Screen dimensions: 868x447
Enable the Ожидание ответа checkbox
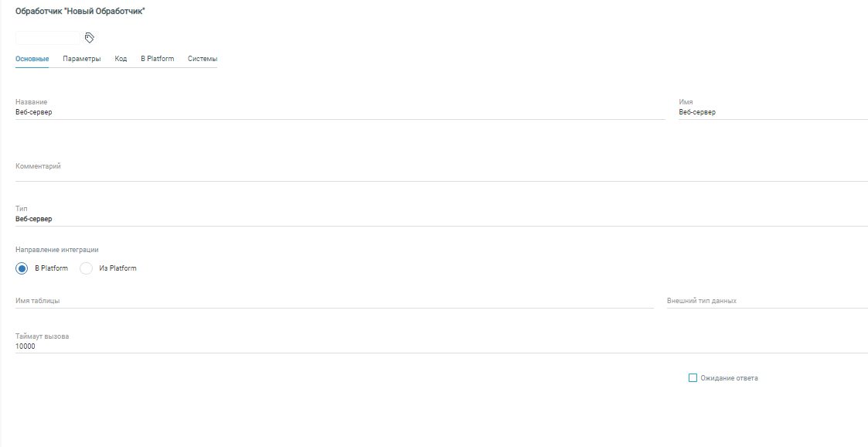pyautogui.click(x=693, y=378)
